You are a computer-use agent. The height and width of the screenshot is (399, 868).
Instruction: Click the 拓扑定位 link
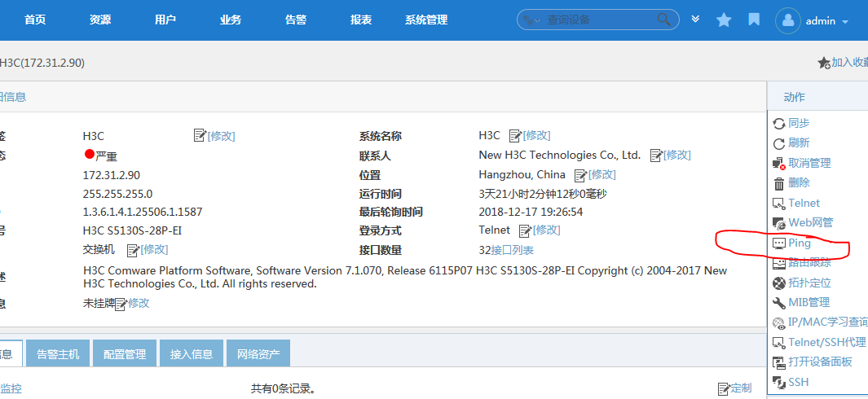coord(809,283)
